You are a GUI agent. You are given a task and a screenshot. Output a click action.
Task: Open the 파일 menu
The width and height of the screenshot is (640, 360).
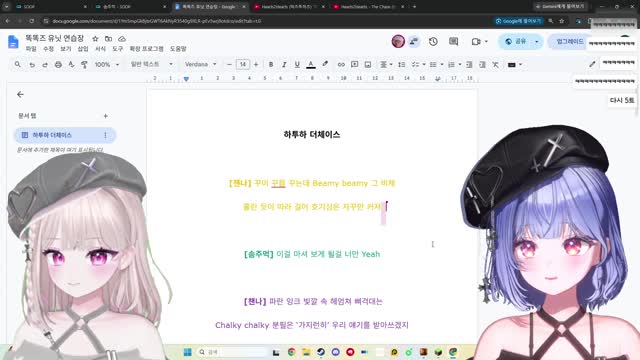click(31, 49)
